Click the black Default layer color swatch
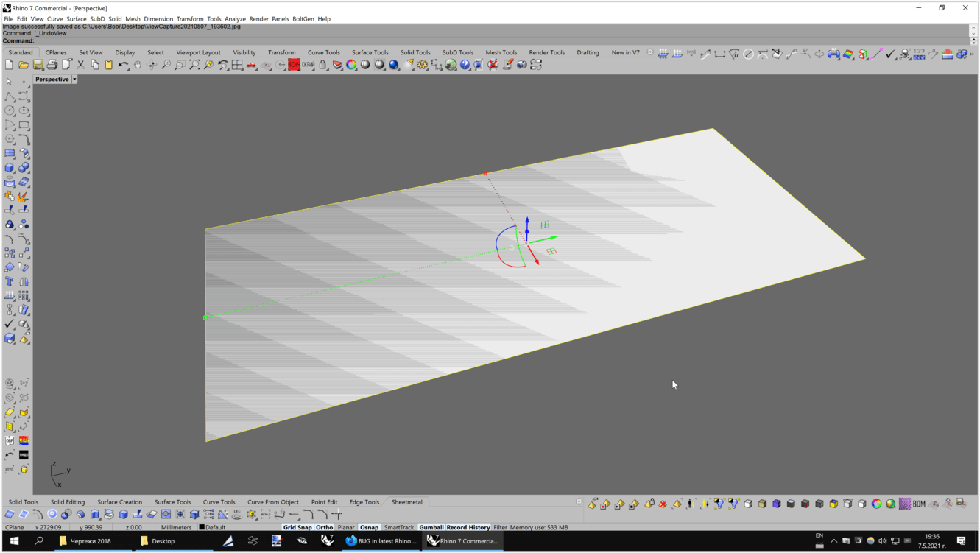The height and width of the screenshot is (553, 980). point(202,527)
